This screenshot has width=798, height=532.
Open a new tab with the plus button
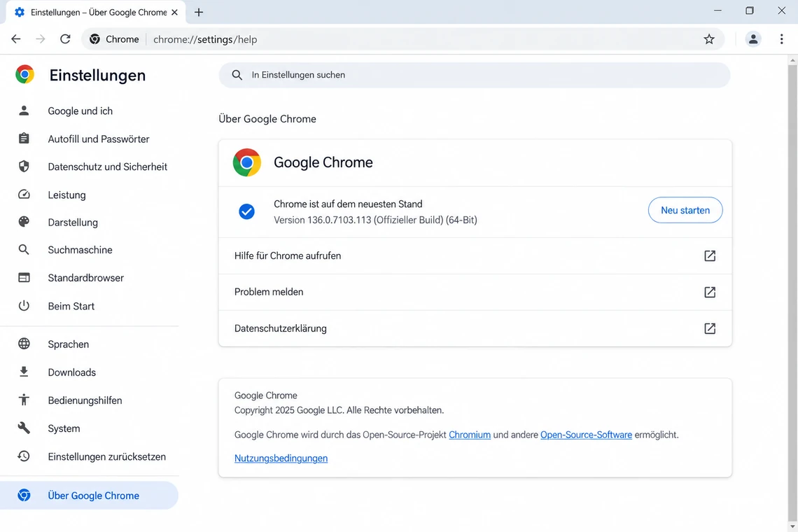199,12
